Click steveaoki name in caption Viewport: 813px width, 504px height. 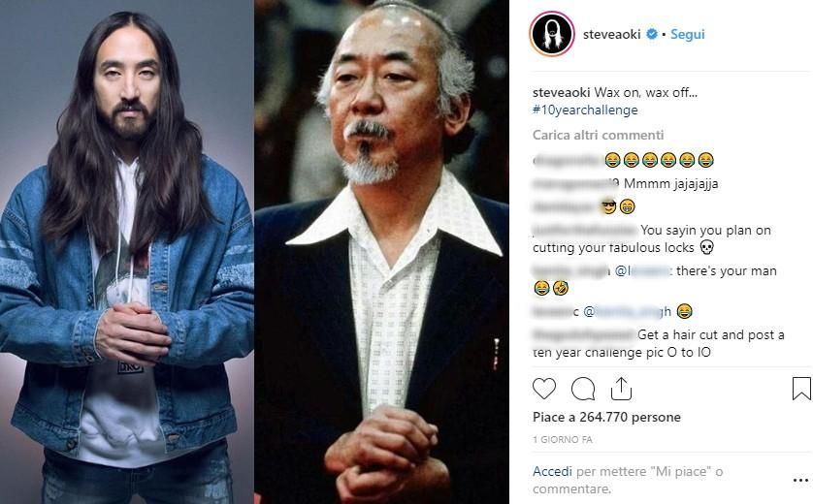click(x=561, y=93)
